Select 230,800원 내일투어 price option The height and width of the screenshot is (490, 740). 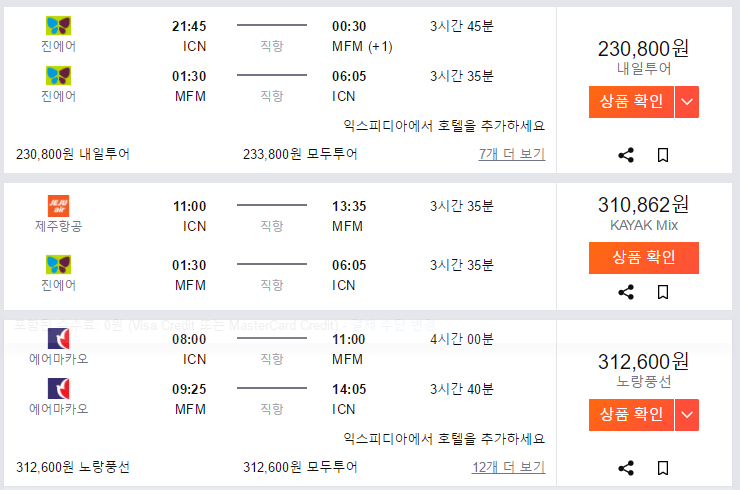73,154
